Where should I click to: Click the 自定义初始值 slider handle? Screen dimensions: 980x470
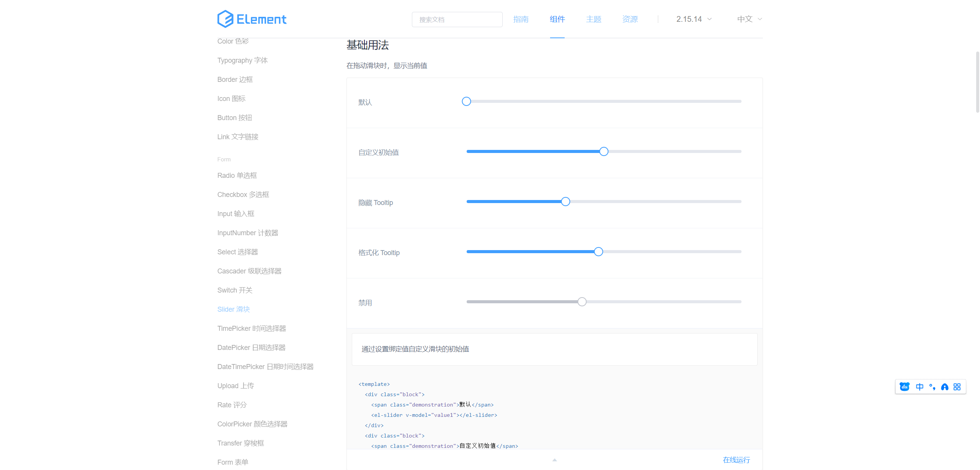pos(604,151)
